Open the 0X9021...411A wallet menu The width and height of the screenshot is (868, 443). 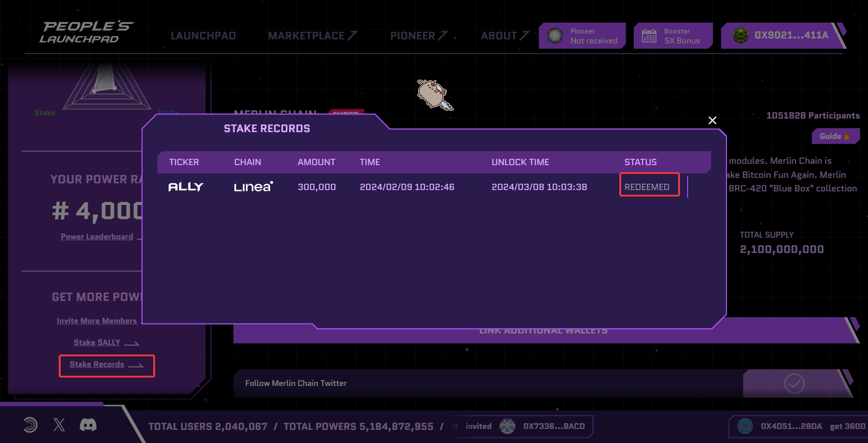(x=791, y=35)
